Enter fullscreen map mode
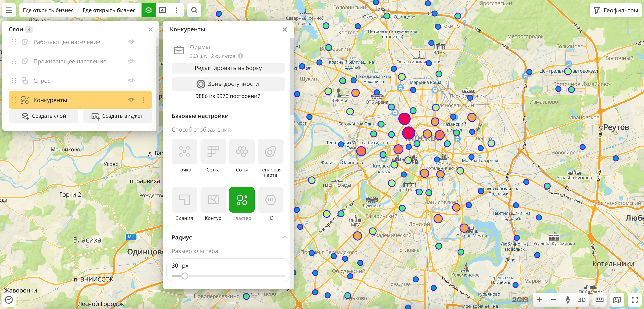The height and width of the screenshot is (309, 644). [x=635, y=300]
